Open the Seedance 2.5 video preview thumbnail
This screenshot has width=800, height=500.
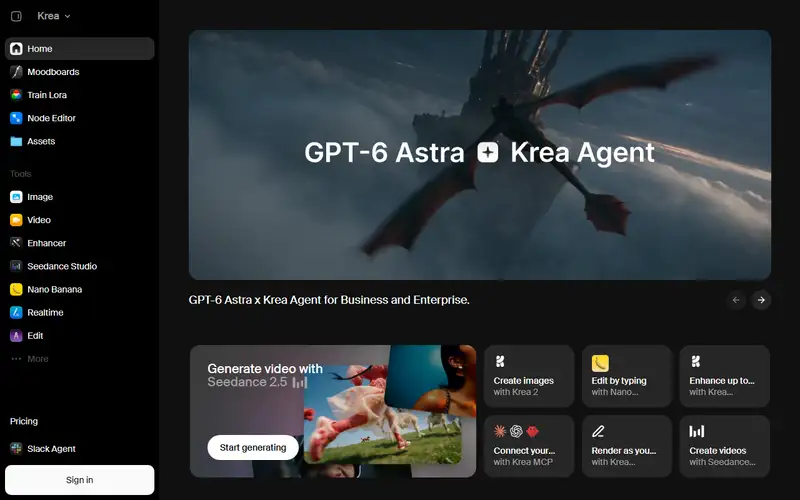[383, 414]
